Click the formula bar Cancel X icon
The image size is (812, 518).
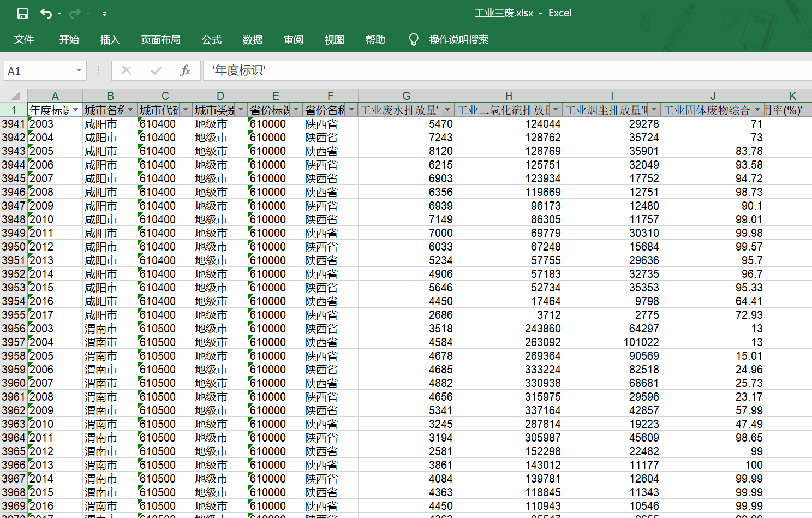(x=126, y=70)
